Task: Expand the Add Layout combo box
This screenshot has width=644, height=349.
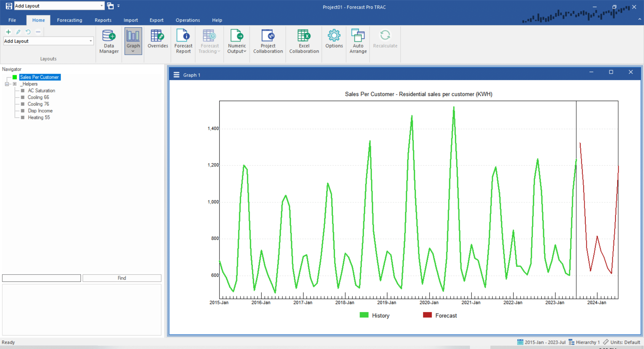Action: tap(91, 41)
